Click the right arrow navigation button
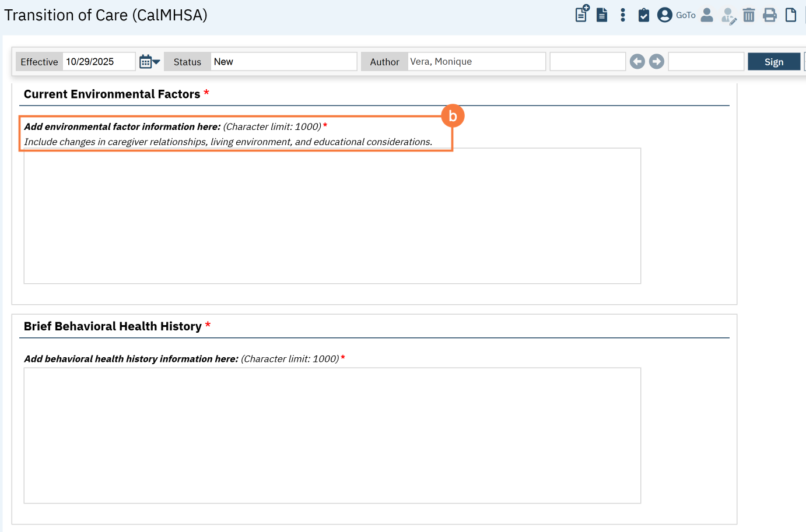Screen dimensions: 806x532 pos(657,62)
